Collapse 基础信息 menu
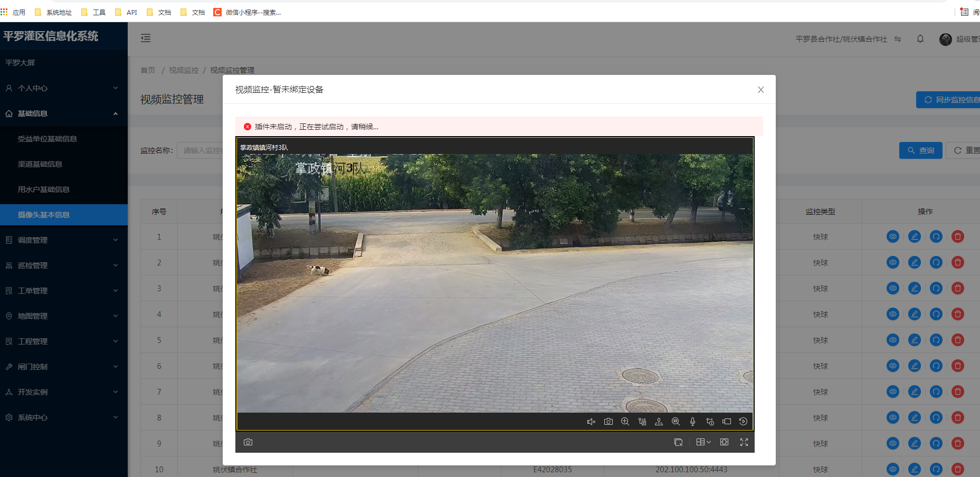The height and width of the screenshot is (477, 980). (x=64, y=113)
